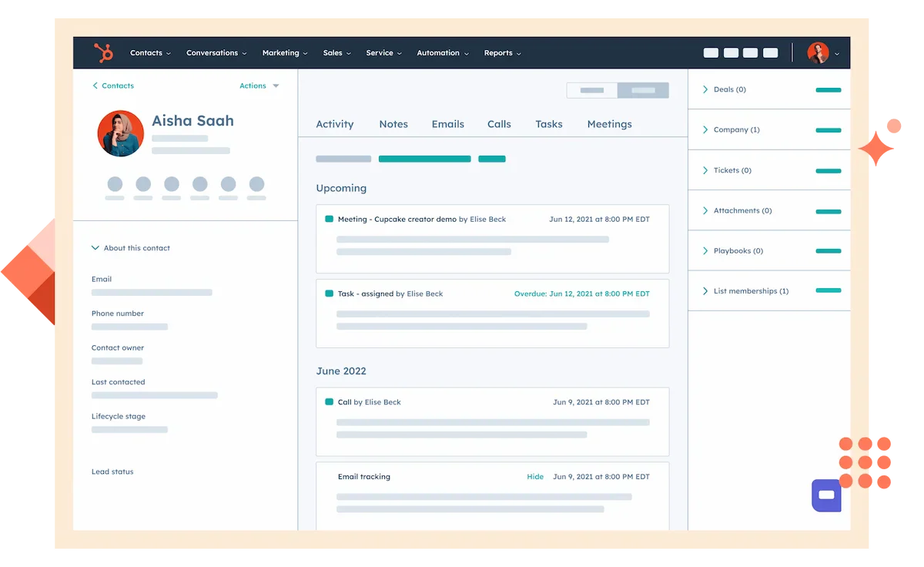Click the Overdue: Jun 12, 2021 date
This screenshot has width=924, height=567.
coord(582,294)
